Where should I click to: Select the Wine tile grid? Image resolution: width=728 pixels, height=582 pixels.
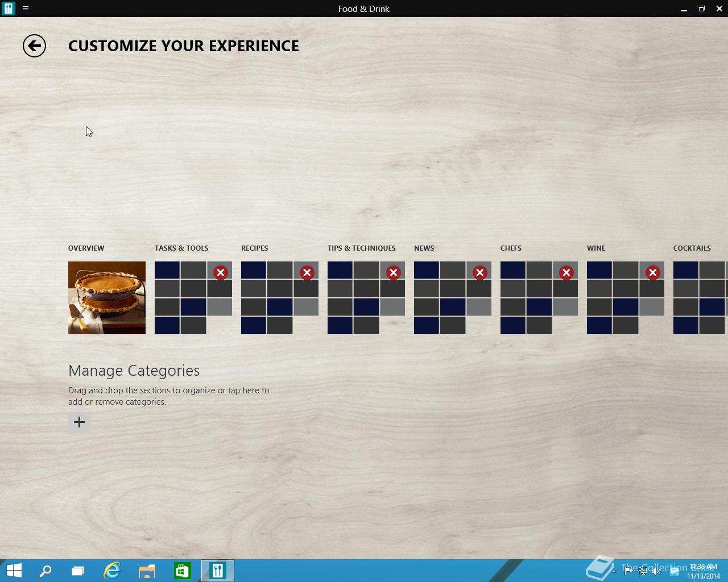coord(626,298)
